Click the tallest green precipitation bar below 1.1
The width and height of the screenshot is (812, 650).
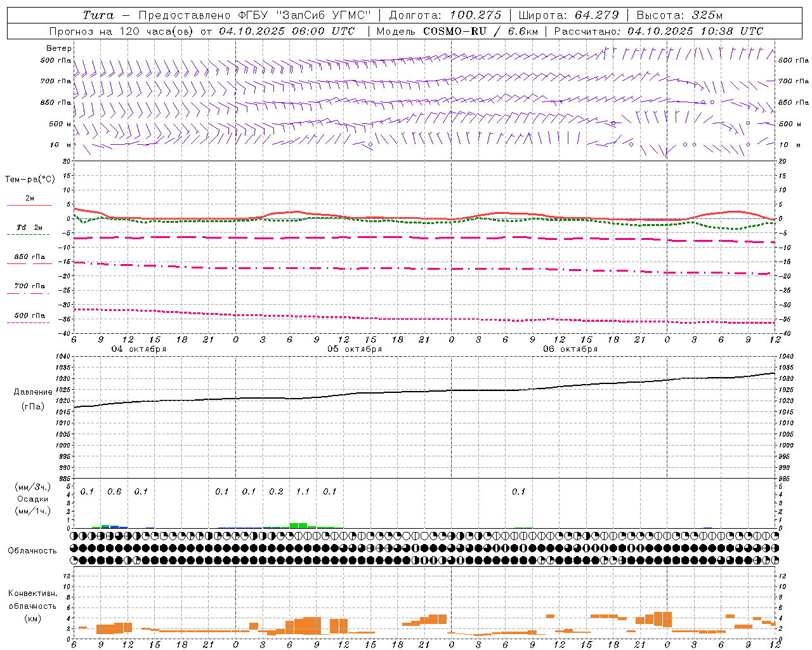pyautogui.click(x=299, y=525)
